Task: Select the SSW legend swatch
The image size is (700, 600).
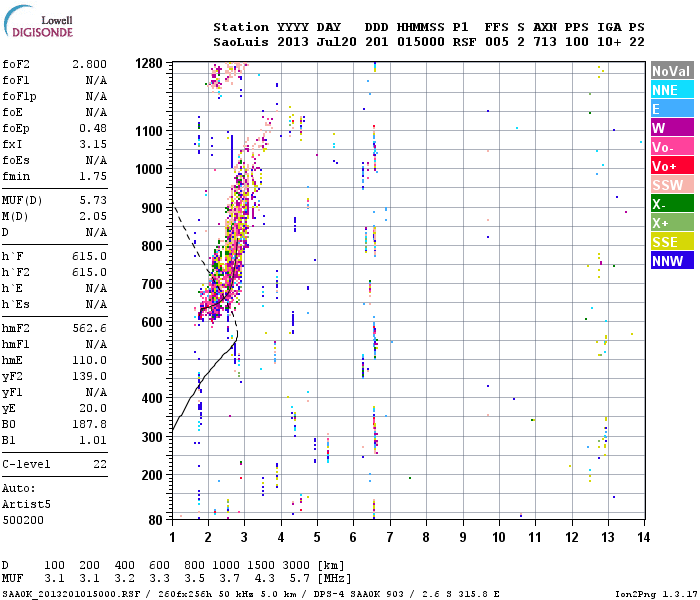Action: click(x=672, y=185)
